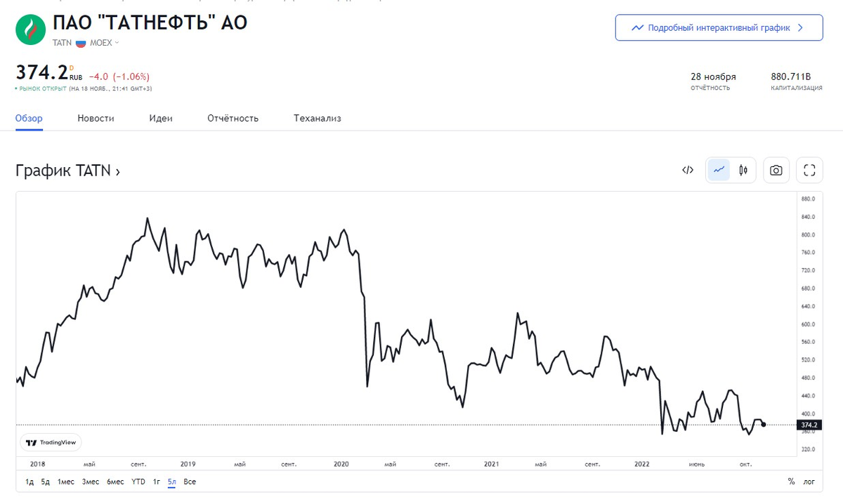Switch to the "Теханализ" tab

317,118
